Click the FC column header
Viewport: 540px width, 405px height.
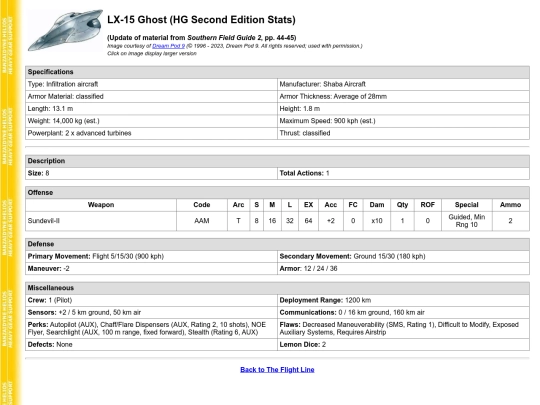(353, 205)
